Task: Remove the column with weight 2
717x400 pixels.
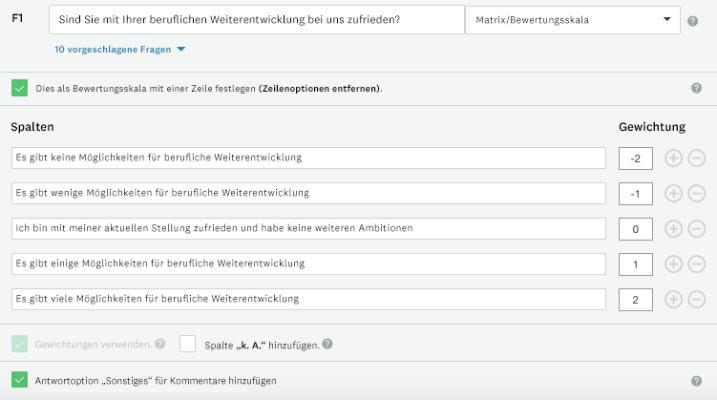Action: (696, 299)
